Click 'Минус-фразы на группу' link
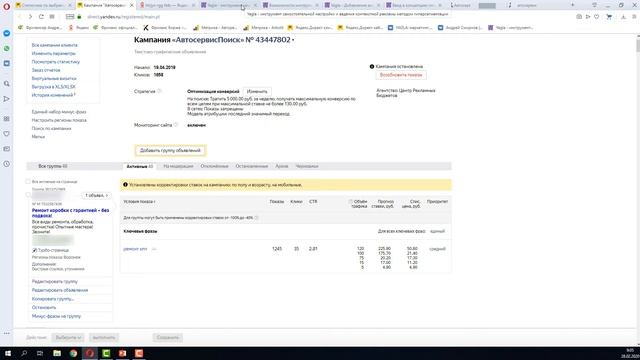The image size is (640, 360). tap(56, 316)
